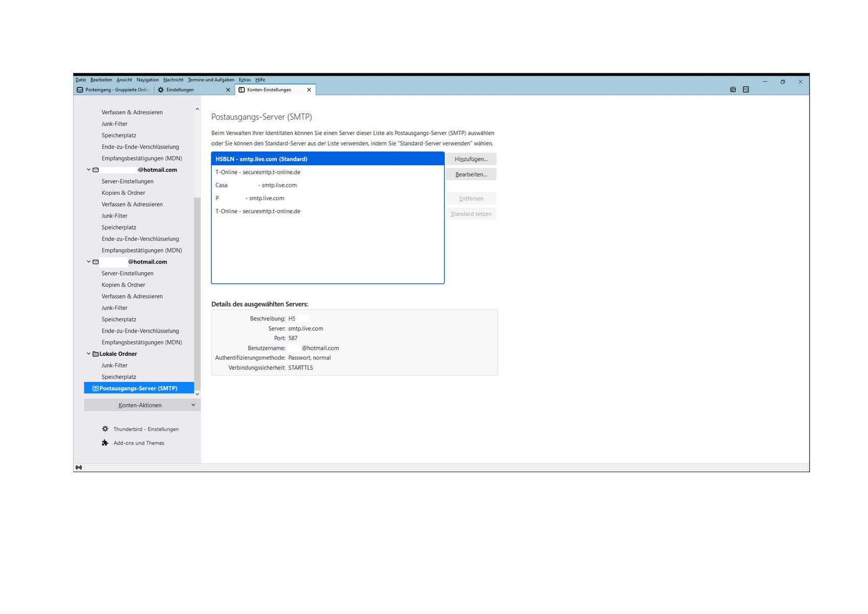Screen dimensions: 868x614
Task: Open Ende-zu-Ende-Verschlüsselung under second hotmail account
Action: click(x=140, y=331)
